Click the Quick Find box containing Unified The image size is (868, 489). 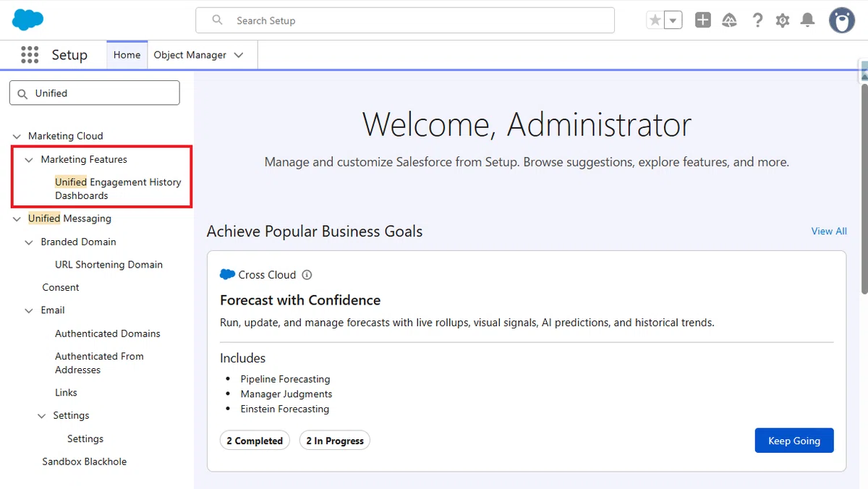[94, 93]
